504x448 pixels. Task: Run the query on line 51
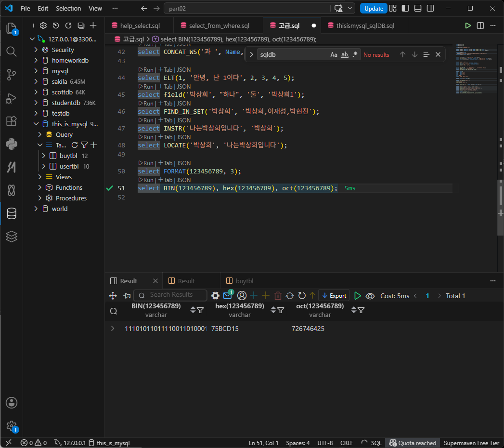tap(145, 180)
